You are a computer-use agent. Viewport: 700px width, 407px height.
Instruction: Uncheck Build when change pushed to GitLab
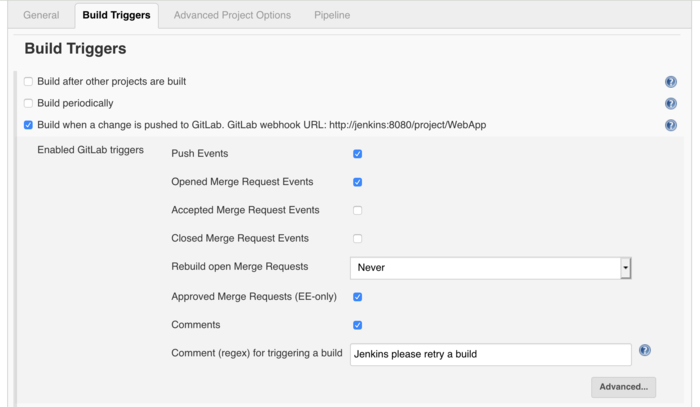[x=29, y=125]
